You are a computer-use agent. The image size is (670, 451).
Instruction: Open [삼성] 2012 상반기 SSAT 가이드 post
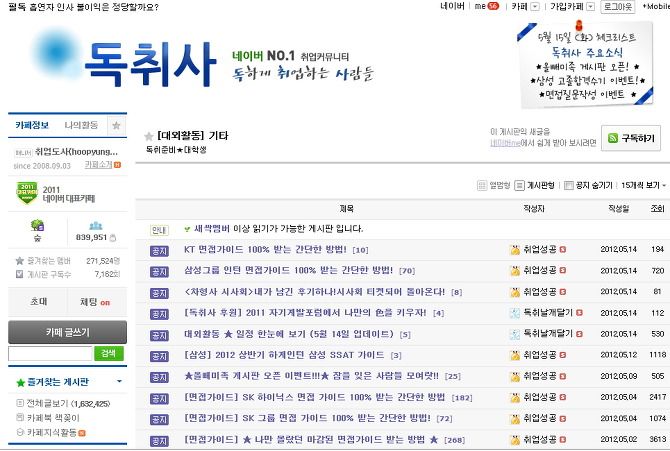tap(284, 354)
